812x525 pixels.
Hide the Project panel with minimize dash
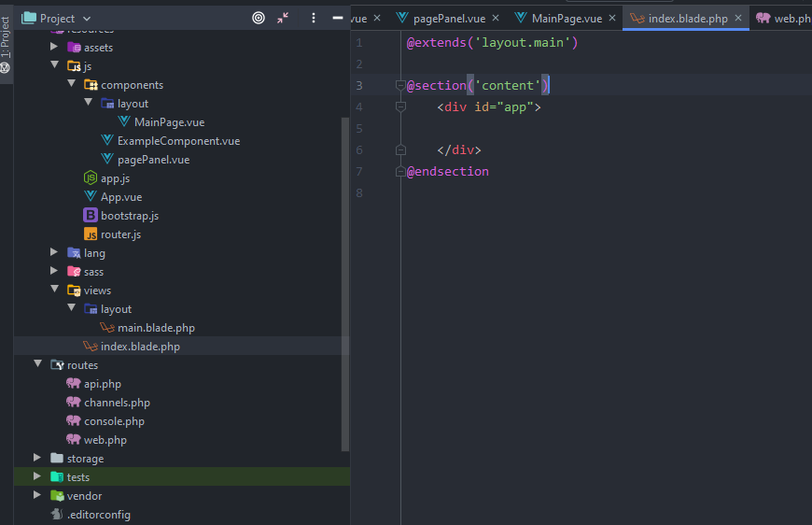coord(338,18)
